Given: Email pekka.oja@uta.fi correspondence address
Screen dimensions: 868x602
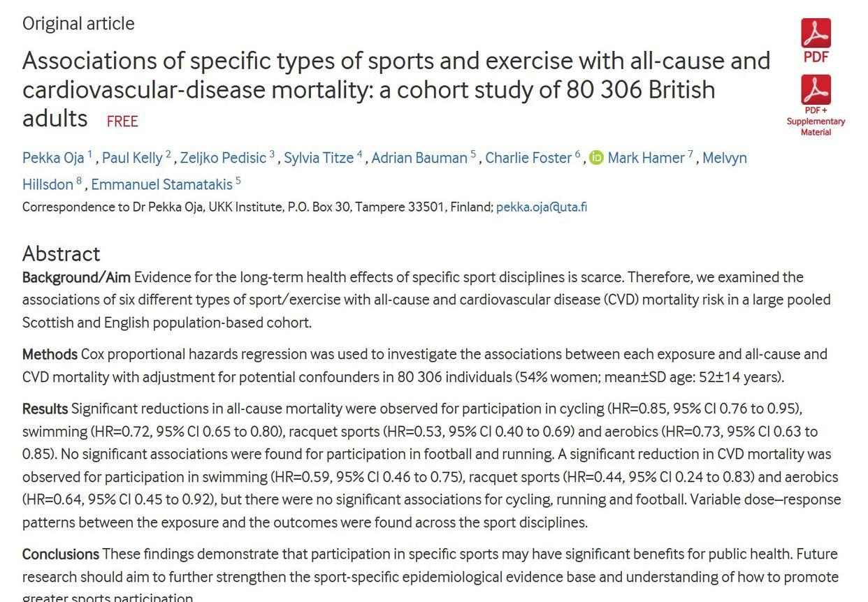Looking at the screenshot, I should 542,207.
